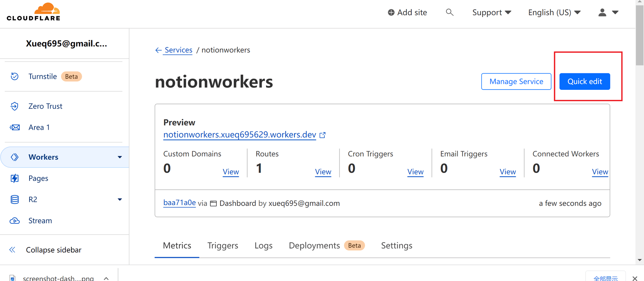This screenshot has width=644, height=281.
Task: Click the account name Xueq695@gmail.c...
Action: (66, 44)
